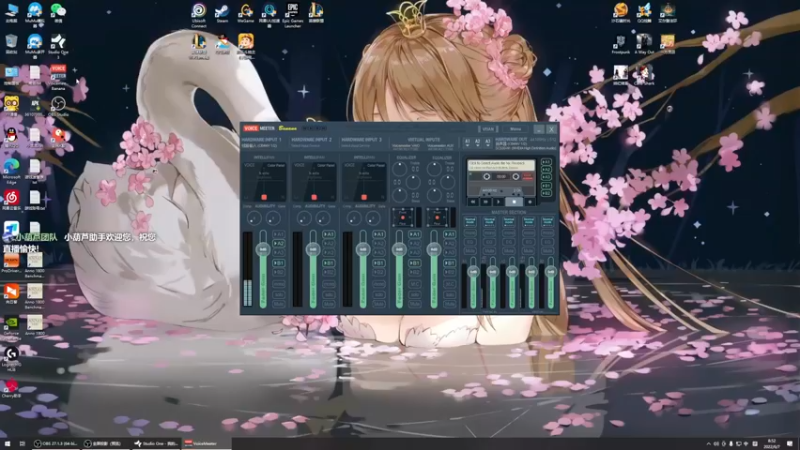Toggle mono on Hardware Input 2
Image resolution: width=800 pixels, height=450 pixels.
tap(329, 284)
